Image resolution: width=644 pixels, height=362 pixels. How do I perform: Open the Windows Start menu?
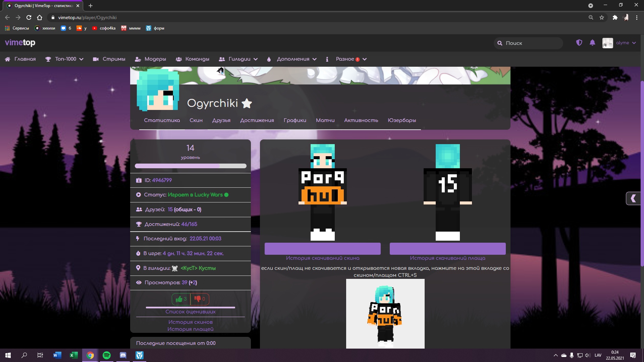pyautogui.click(x=8, y=355)
